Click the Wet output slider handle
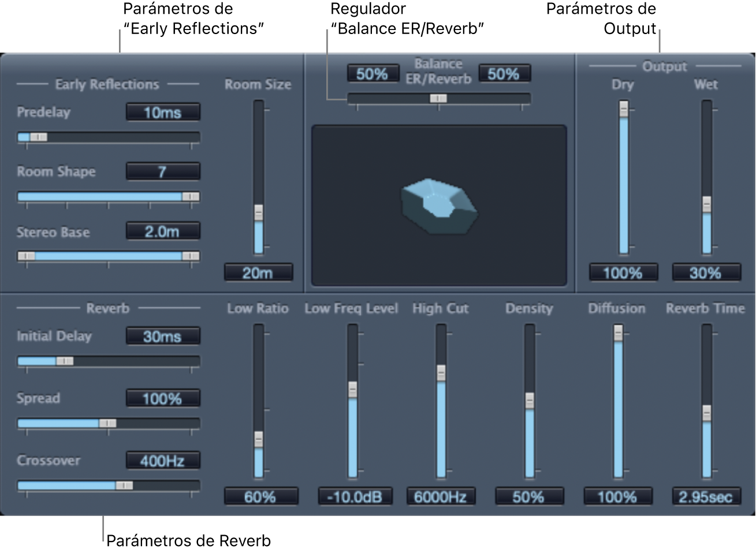 pyautogui.click(x=706, y=205)
